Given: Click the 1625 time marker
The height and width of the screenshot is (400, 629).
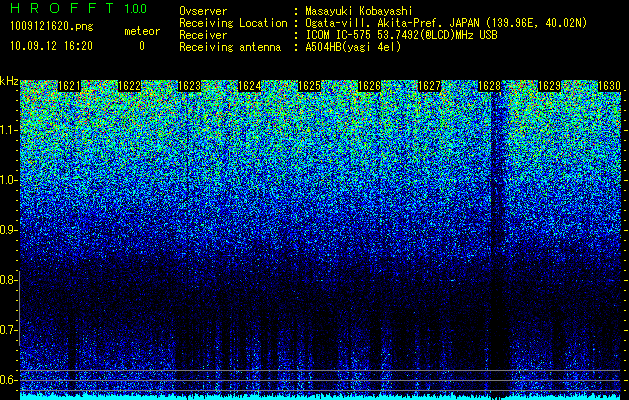Looking at the screenshot, I should point(309,86).
